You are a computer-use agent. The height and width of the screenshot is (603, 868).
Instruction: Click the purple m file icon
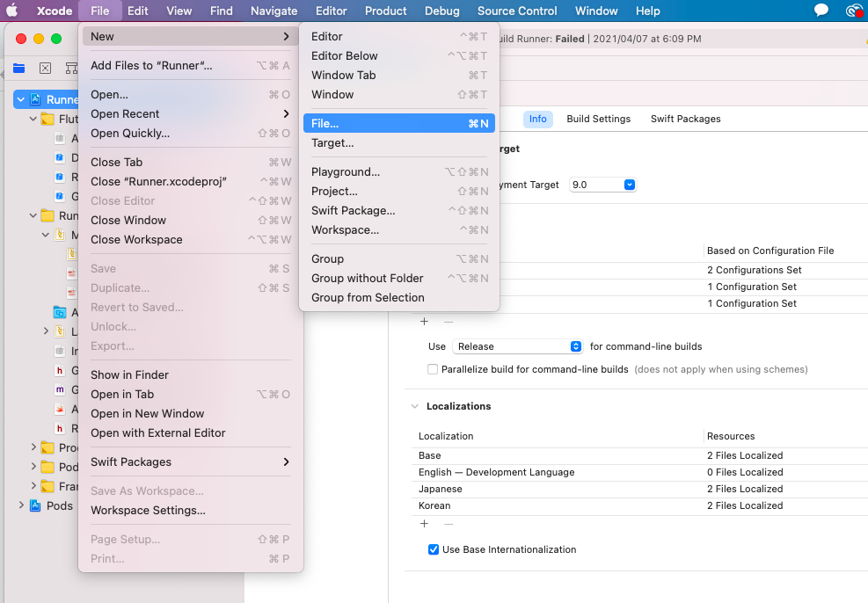coord(60,389)
